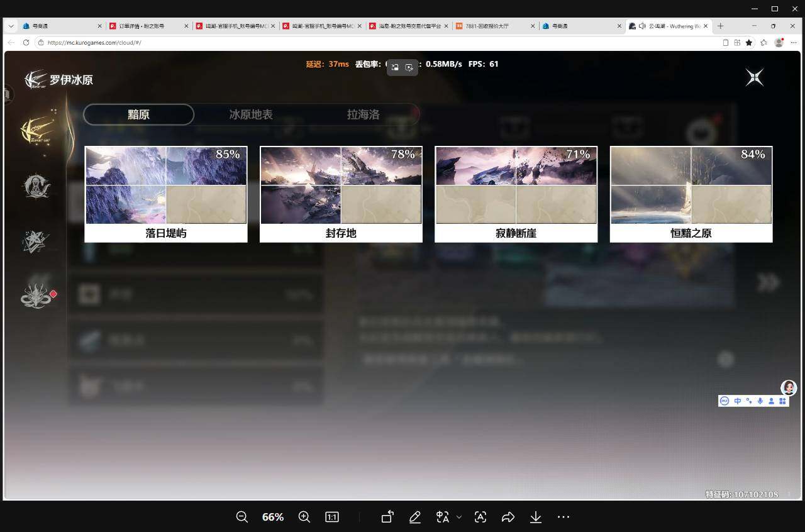
Task: Open the browser tab list chevron
Action: click(11, 26)
